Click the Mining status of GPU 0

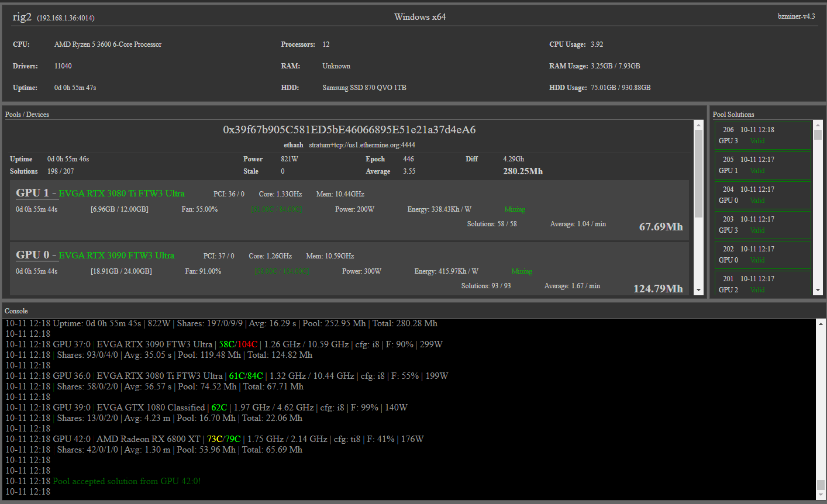tap(522, 271)
